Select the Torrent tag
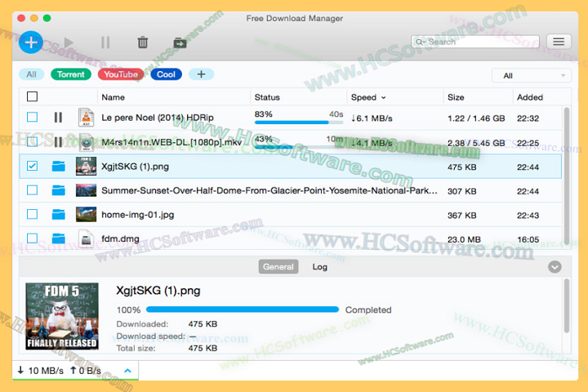 pyautogui.click(x=71, y=74)
